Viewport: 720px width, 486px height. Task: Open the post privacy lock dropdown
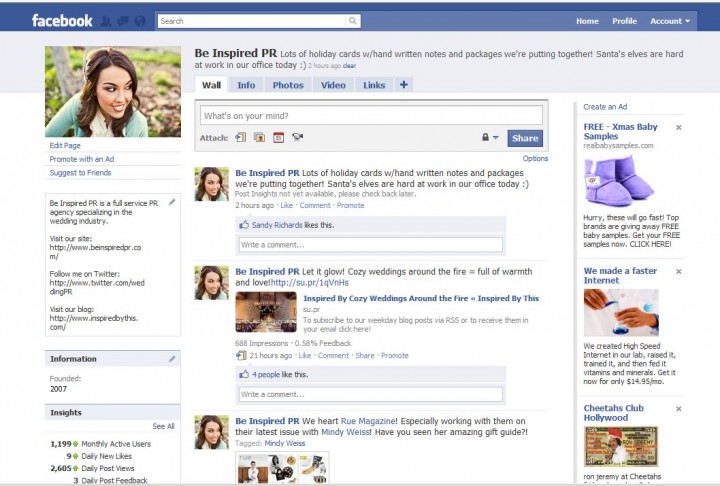click(489, 138)
